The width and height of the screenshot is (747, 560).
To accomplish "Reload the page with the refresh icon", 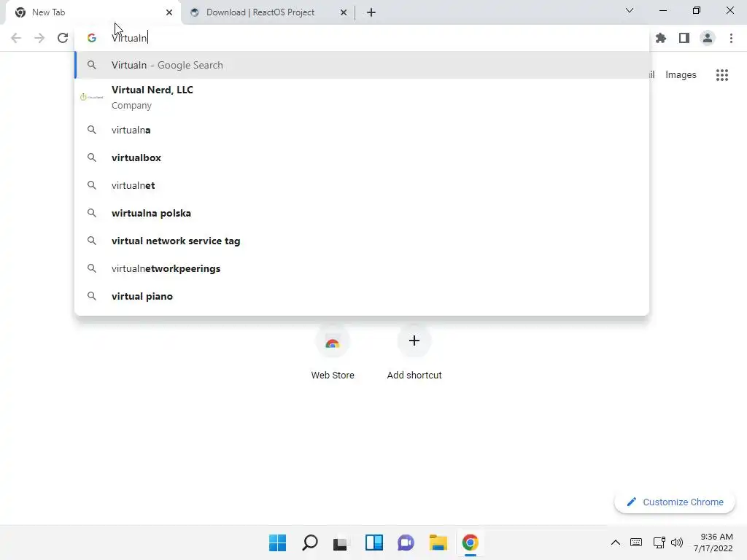I will coord(63,38).
